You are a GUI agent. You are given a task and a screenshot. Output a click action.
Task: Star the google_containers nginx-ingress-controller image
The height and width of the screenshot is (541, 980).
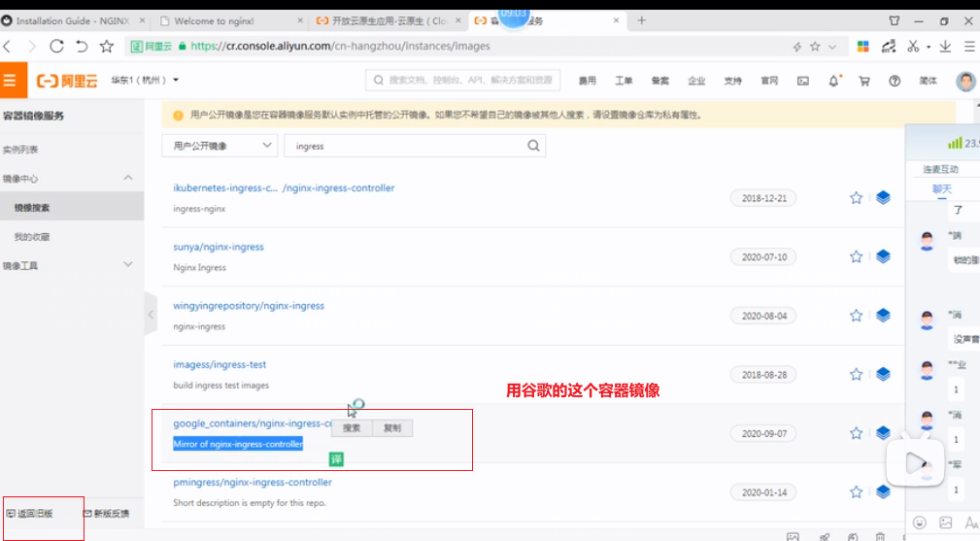tap(856, 433)
